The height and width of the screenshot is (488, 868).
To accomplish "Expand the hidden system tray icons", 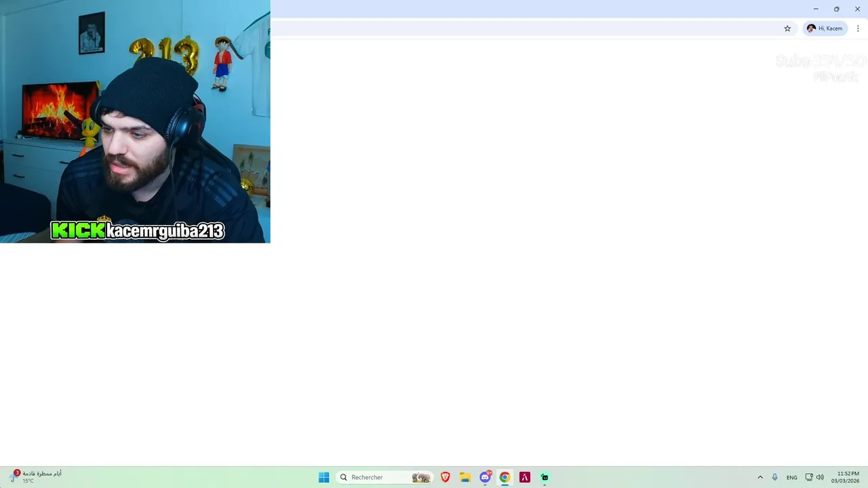I will tap(760, 477).
